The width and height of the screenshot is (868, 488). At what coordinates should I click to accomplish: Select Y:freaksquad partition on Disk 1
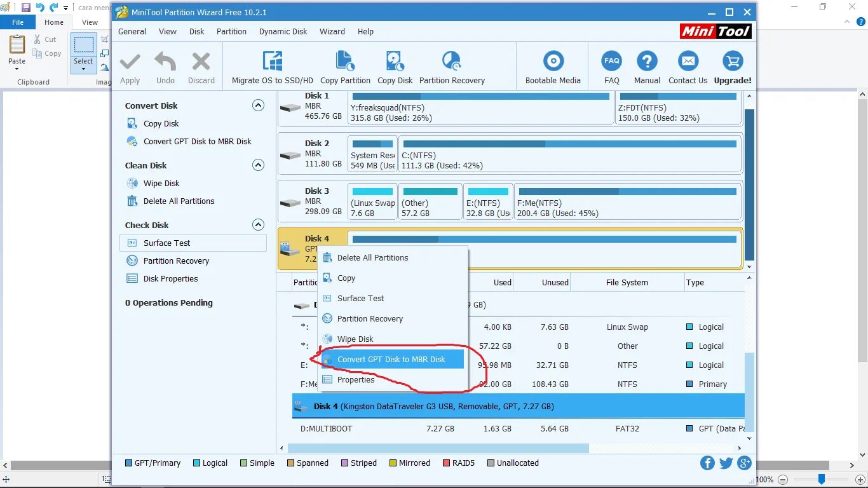[x=480, y=107]
